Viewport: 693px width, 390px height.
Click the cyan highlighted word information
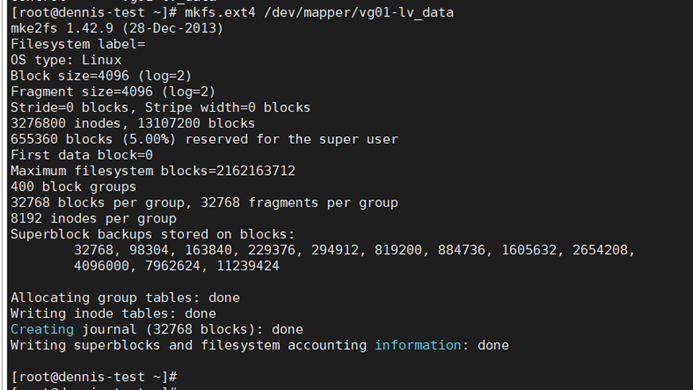[418, 345]
